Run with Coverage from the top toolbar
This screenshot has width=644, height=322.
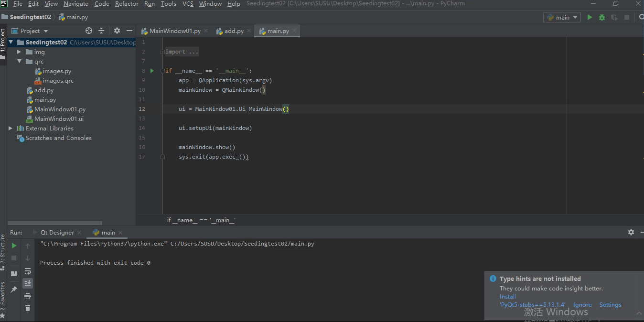click(x=614, y=17)
